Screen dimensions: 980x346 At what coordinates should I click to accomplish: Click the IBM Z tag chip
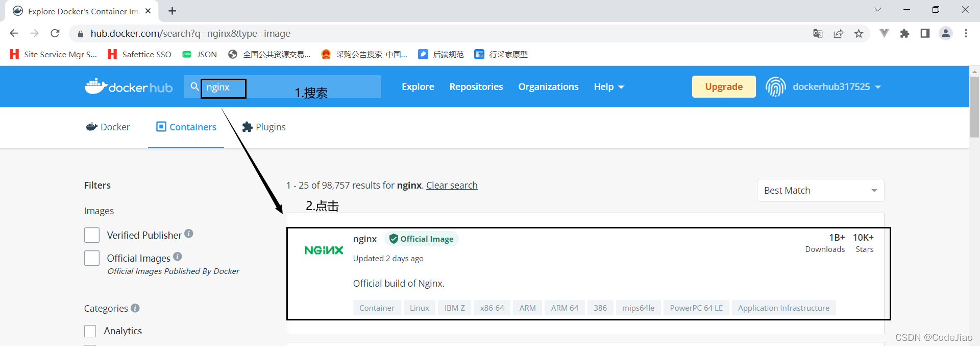(x=455, y=308)
